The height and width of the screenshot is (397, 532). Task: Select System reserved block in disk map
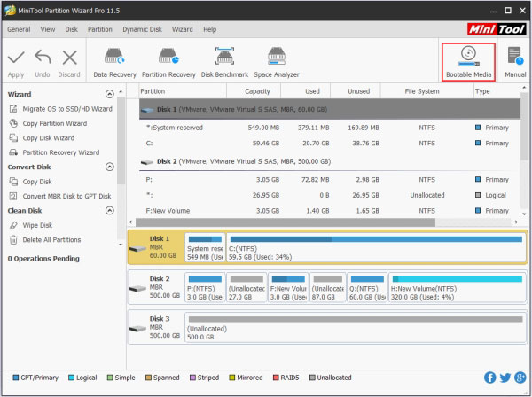205,248
